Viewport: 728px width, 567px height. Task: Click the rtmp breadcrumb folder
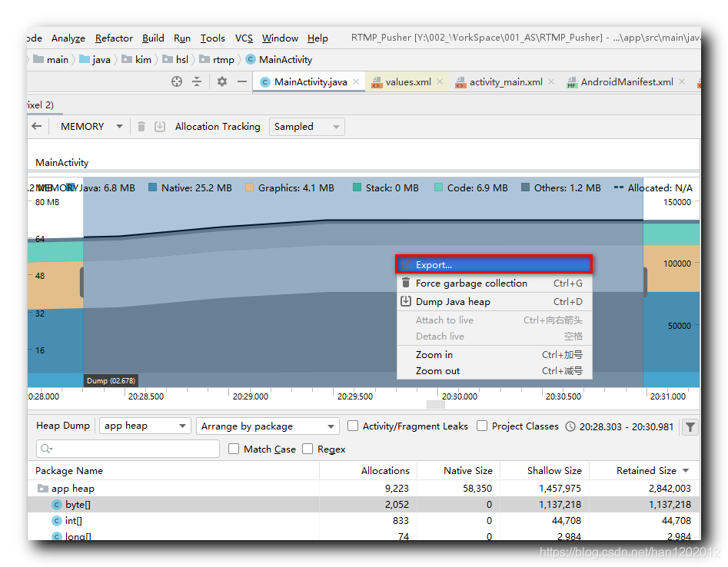[x=218, y=59]
